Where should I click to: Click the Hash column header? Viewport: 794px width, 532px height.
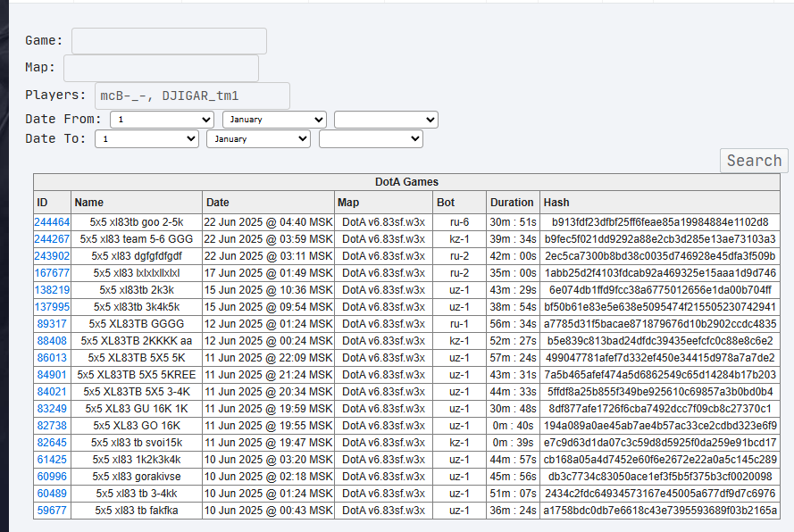(660, 203)
